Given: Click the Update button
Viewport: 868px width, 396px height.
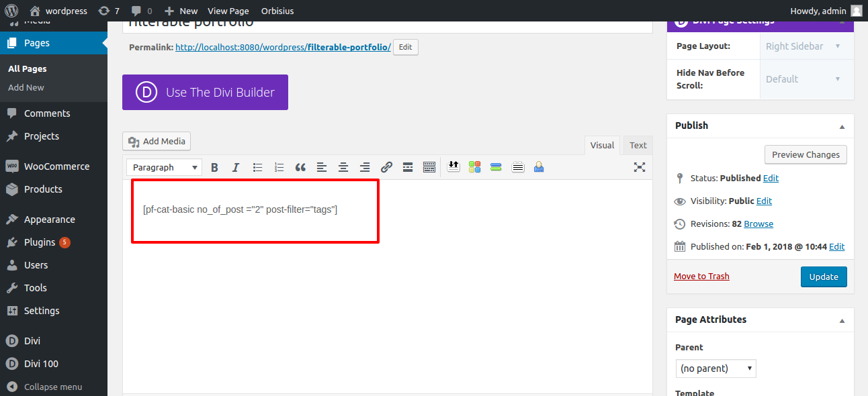Looking at the screenshot, I should 823,277.
